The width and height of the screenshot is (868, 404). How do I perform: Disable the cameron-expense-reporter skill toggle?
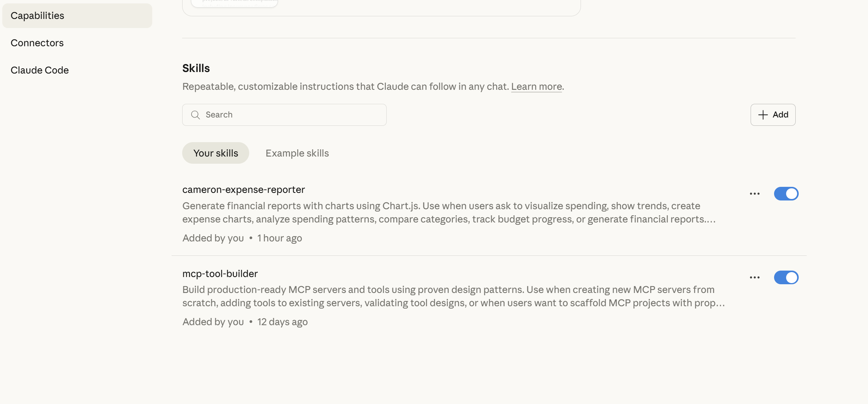tap(786, 194)
